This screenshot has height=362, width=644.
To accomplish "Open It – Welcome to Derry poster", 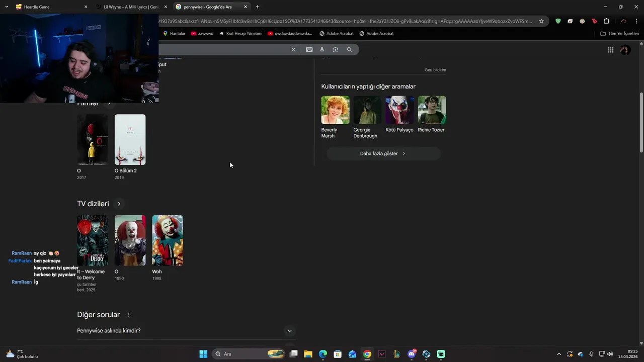I will point(92,241).
